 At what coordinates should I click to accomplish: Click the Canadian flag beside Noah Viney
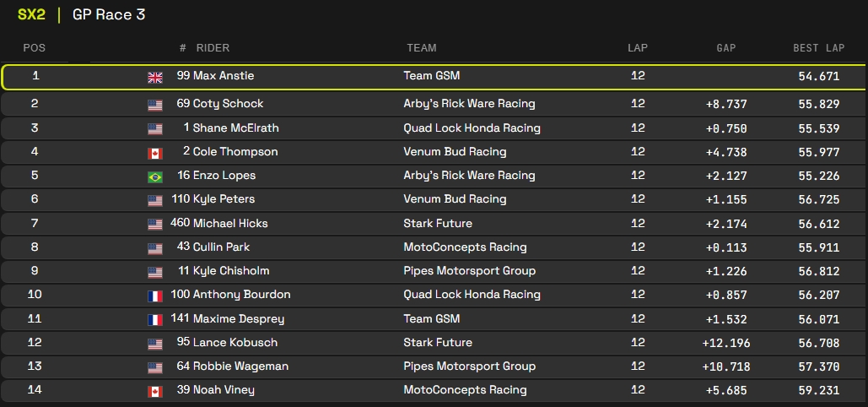point(155,391)
